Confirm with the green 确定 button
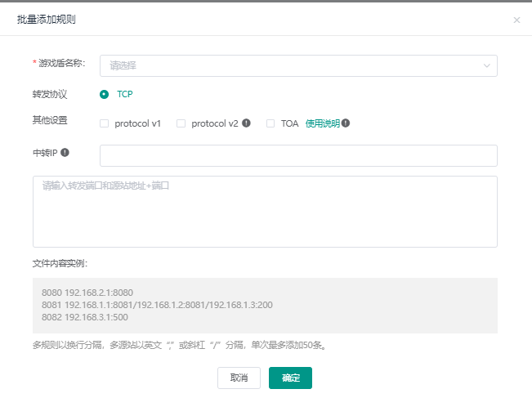This screenshot has width=532, height=407. (x=290, y=378)
